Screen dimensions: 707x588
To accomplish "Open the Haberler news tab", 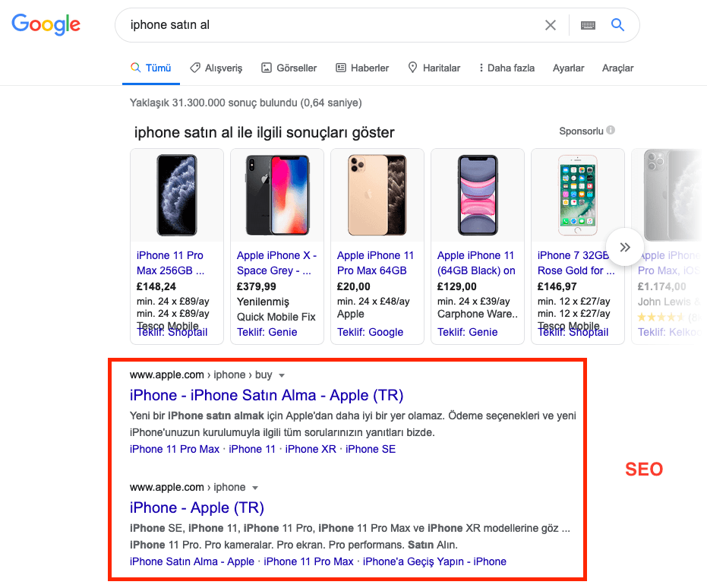I will tap(362, 68).
